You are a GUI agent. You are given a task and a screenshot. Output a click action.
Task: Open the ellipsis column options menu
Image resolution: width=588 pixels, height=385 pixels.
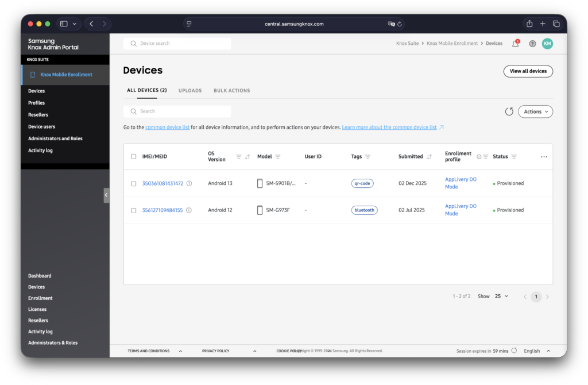point(544,156)
